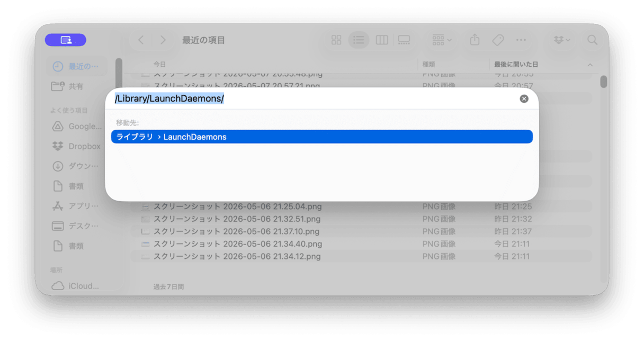Open the Tags editor icon
This screenshot has width=644, height=342.
tap(498, 40)
